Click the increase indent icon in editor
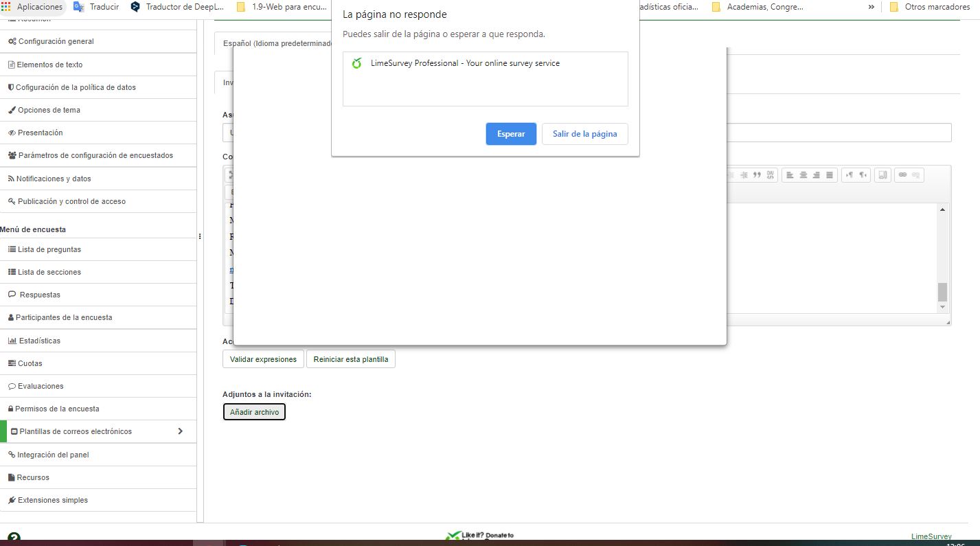This screenshot has width=980, height=546. pyautogui.click(x=744, y=175)
